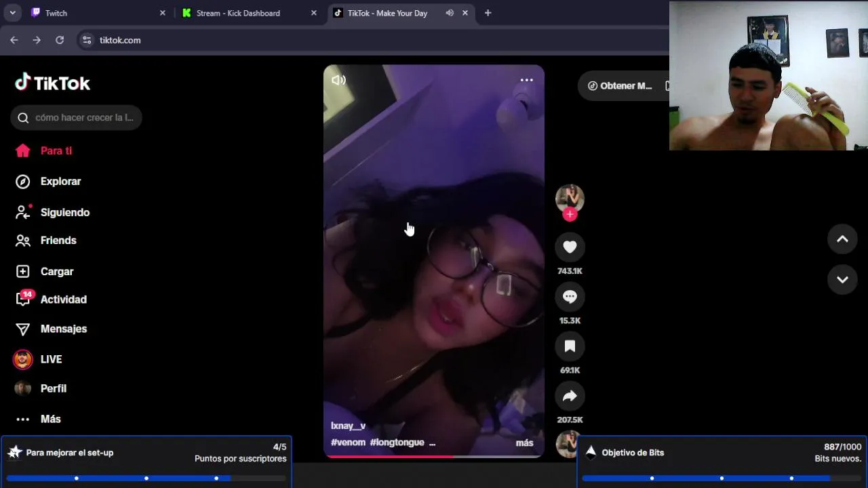Viewport: 868px width, 488px height.
Task: Go back in the browser
Action: [x=14, y=40]
